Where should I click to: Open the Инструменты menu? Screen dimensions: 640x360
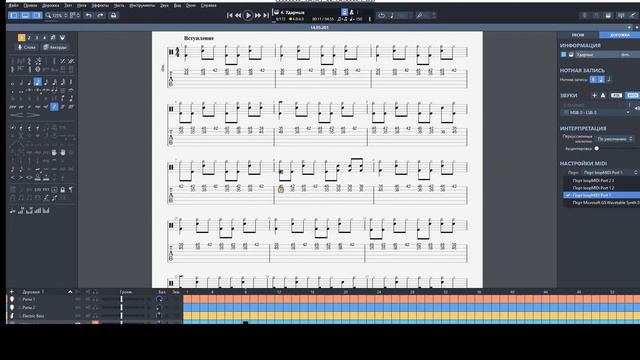click(x=142, y=5)
